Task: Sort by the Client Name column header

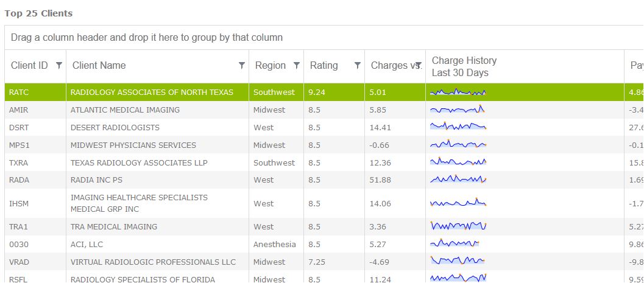Action: tap(99, 66)
